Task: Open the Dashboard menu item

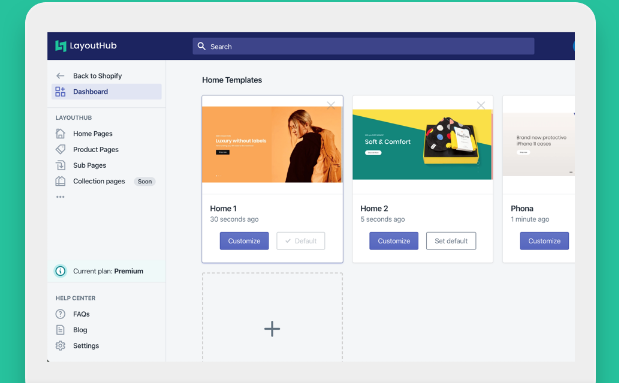Action: [107, 92]
